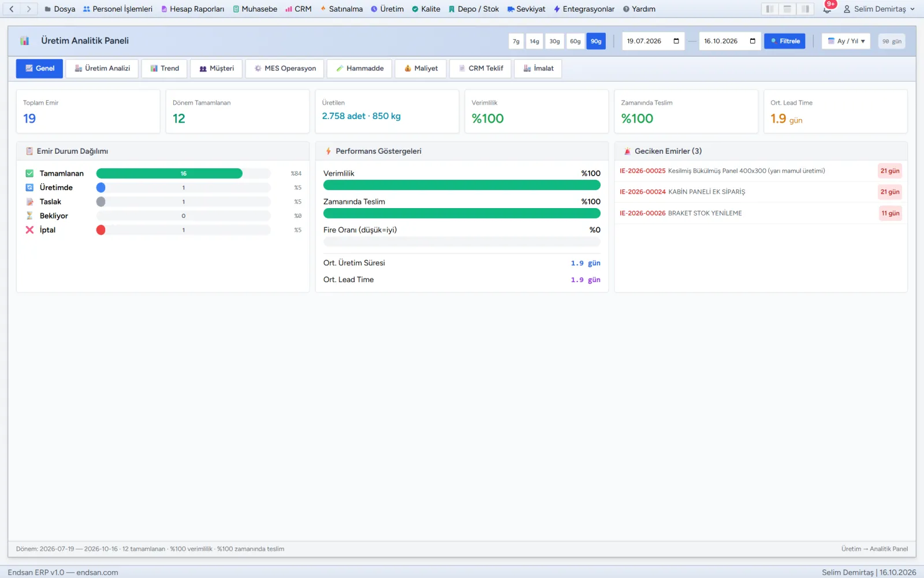Switch to left panel layout icon

(769, 9)
